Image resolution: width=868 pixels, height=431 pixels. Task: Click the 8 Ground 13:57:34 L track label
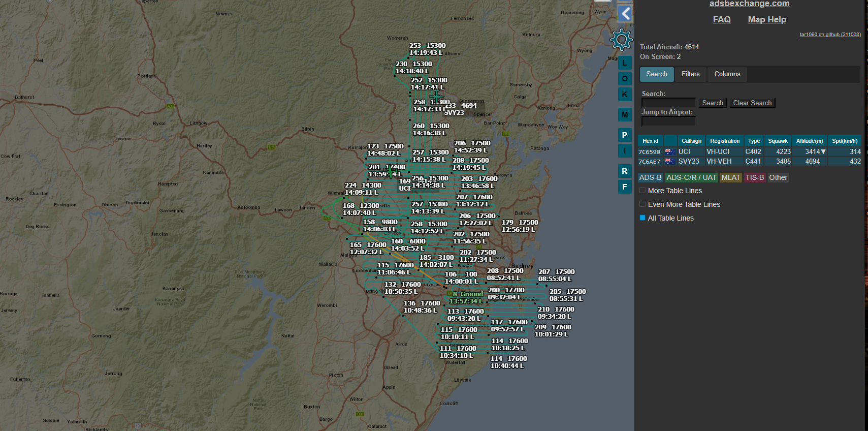467,298
